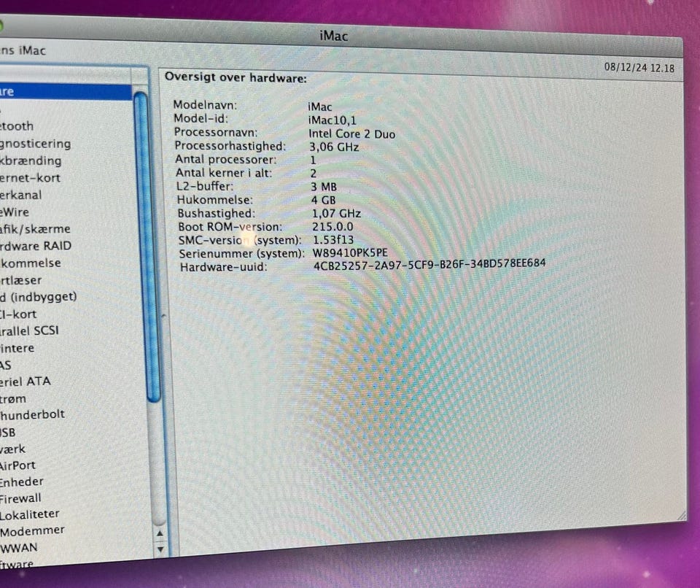Click the Hardware-uuid value starting '4CB25257'

coord(429,265)
